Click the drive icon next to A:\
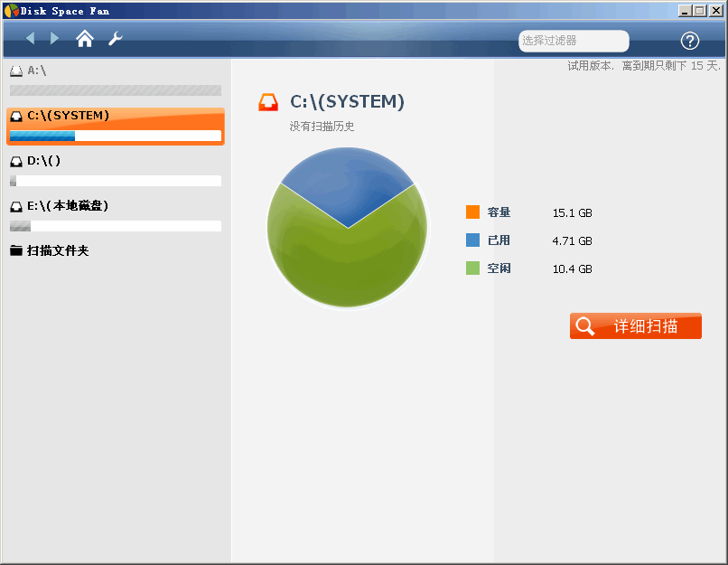The width and height of the screenshot is (728, 565). (x=14, y=70)
